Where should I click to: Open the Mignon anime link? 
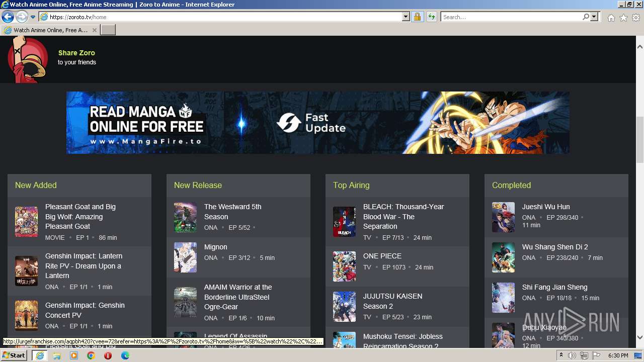point(216,247)
